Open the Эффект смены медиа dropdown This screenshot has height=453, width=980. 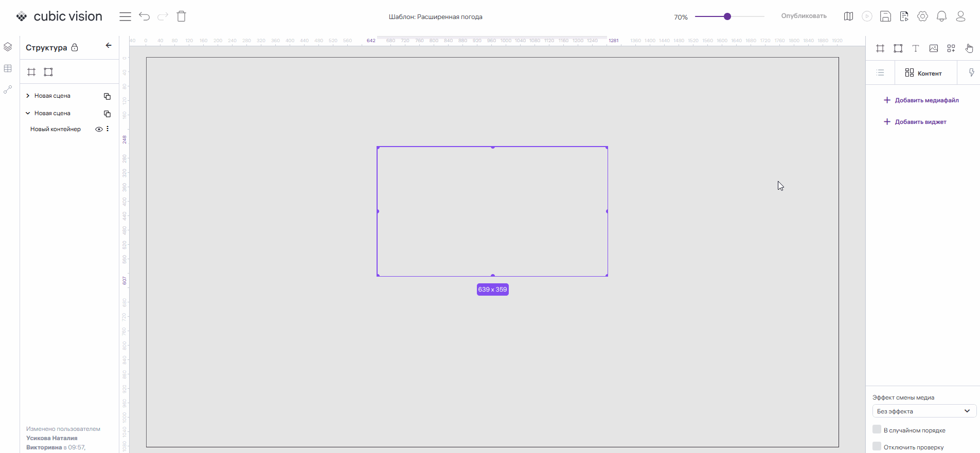coord(924,411)
